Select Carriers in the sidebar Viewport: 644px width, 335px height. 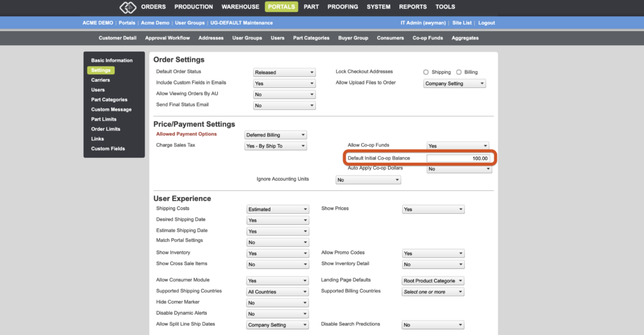click(100, 80)
